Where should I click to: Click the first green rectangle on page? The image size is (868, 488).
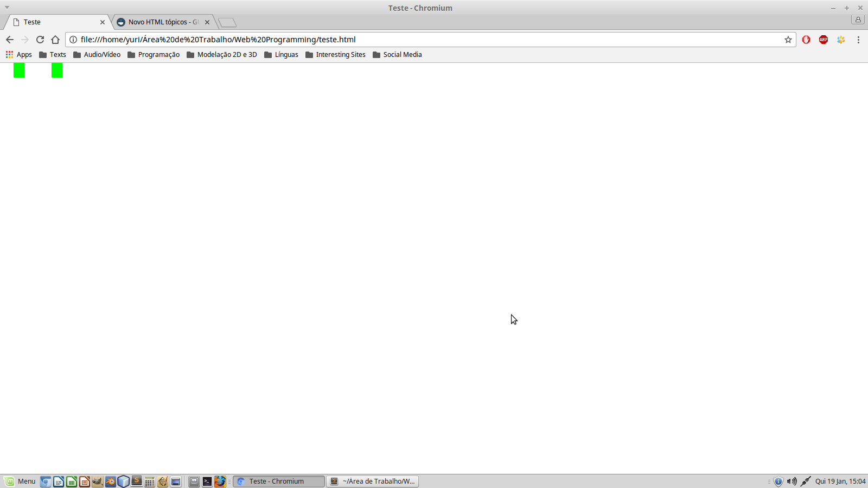click(x=19, y=70)
